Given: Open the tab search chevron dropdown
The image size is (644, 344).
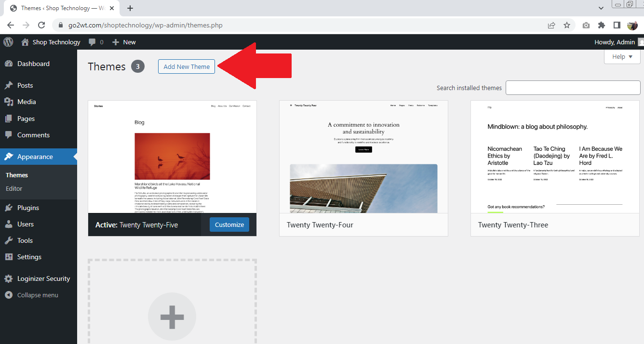Looking at the screenshot, I should tap(601, 8).
